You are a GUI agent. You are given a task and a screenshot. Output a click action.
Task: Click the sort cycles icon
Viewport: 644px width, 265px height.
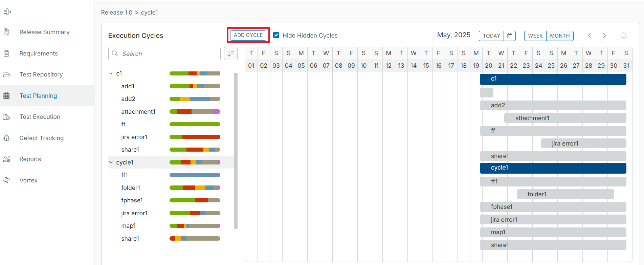231,54
